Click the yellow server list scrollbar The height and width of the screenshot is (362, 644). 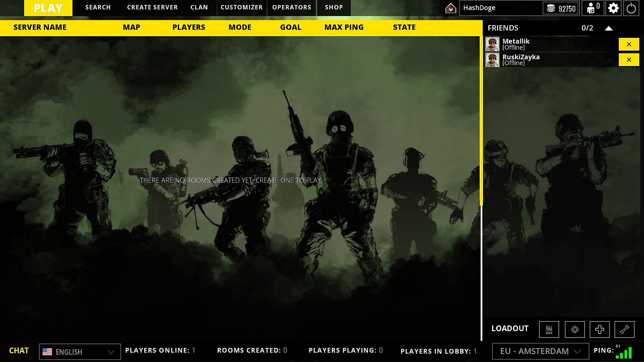(x=481, y=121)
